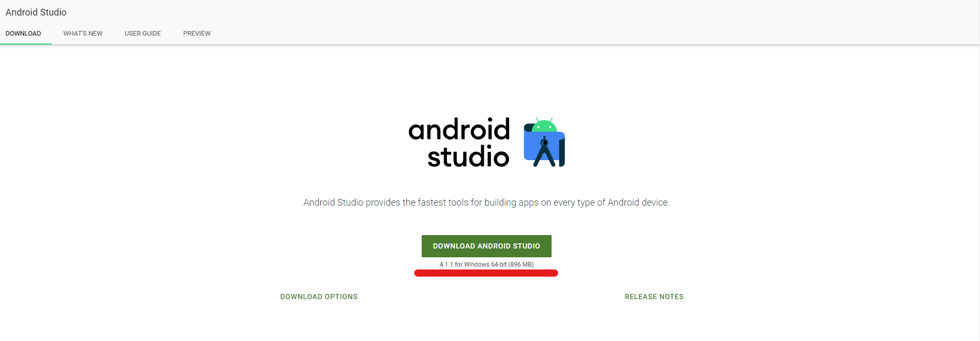The width and height of the screenshot is (980, 341).
Task: Click the 'android studio' wordmark text
Action: tap(459, 143)
